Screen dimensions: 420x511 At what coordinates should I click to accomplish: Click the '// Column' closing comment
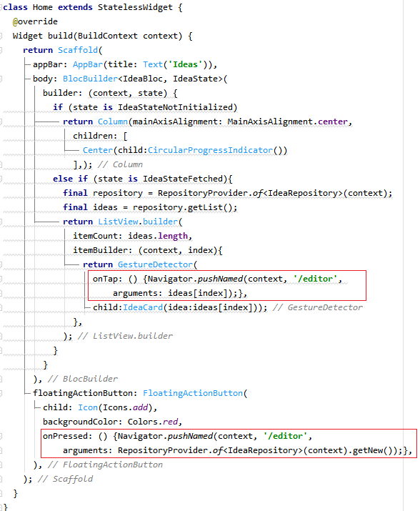pos(120,164)
